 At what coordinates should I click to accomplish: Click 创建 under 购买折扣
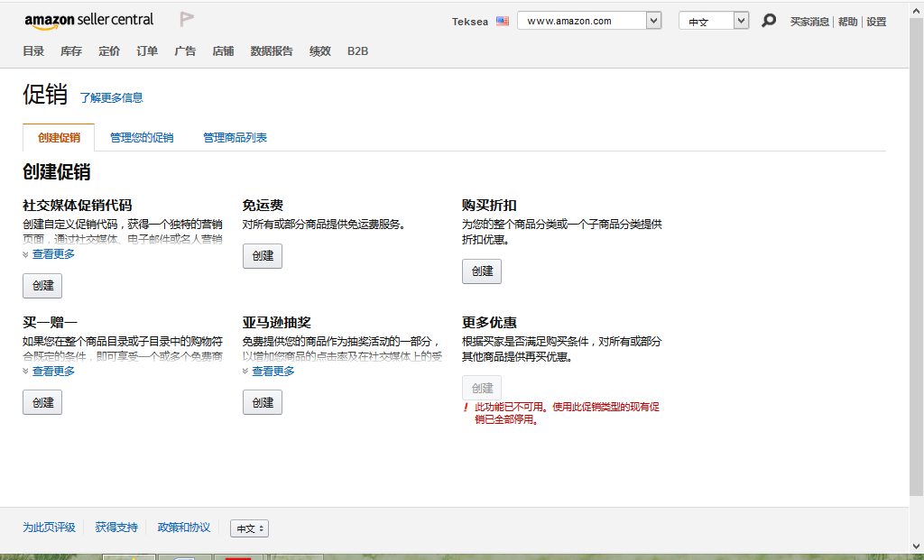click(482, 271)
